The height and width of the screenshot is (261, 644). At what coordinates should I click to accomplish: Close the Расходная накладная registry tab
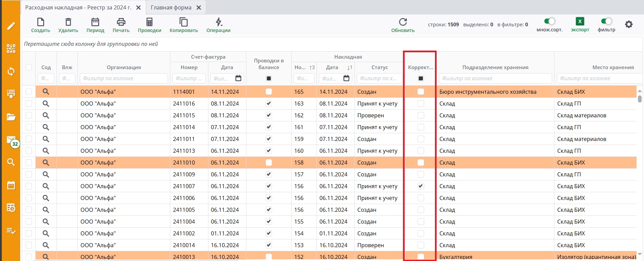pyautogui.click(x=138, y=7)
